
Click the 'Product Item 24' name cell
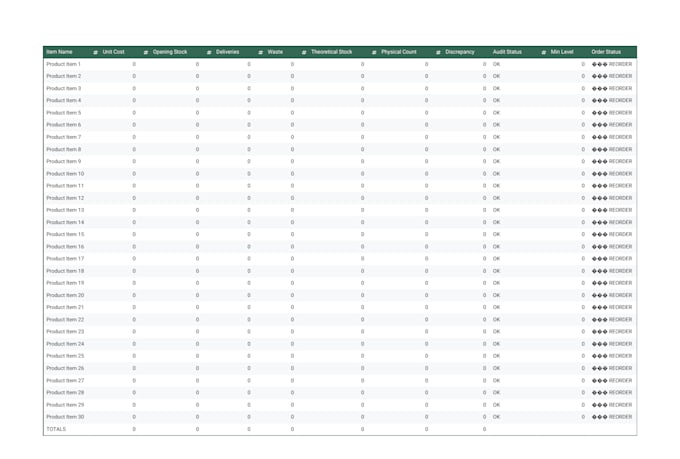tap(65, 344)
